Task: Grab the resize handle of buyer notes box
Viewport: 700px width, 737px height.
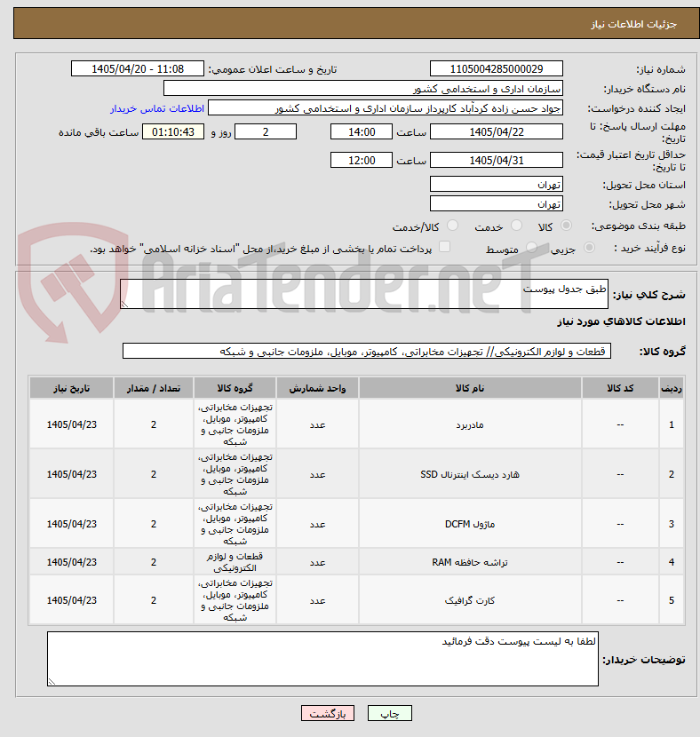Action: (x=52, y=682)
